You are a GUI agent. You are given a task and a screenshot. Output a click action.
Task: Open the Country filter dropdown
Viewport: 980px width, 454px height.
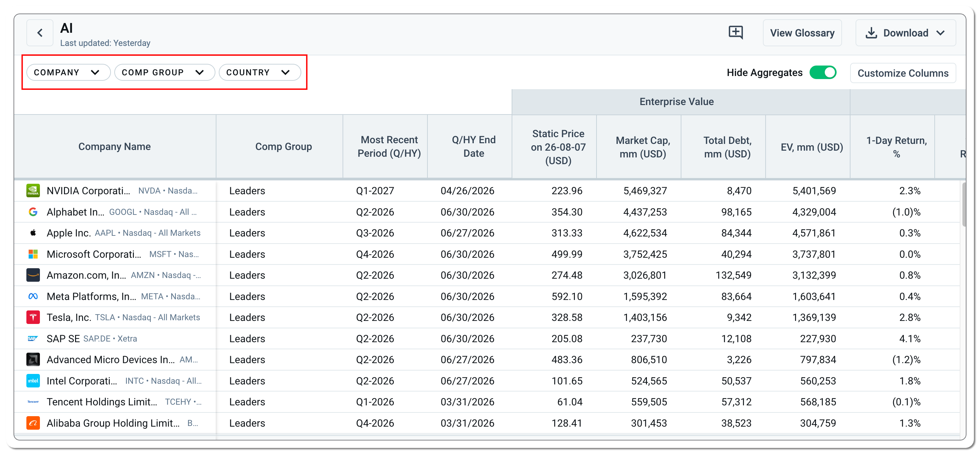coord(260,73)
